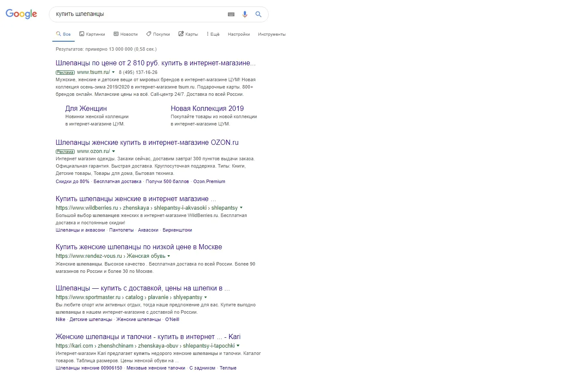Click Nike sitelink

(x=61, y=319)
